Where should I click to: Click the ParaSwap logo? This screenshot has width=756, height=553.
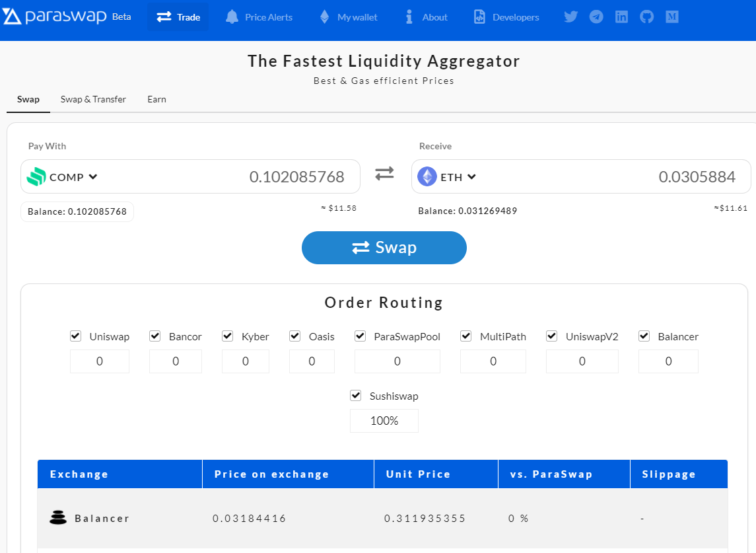[54, 17]
